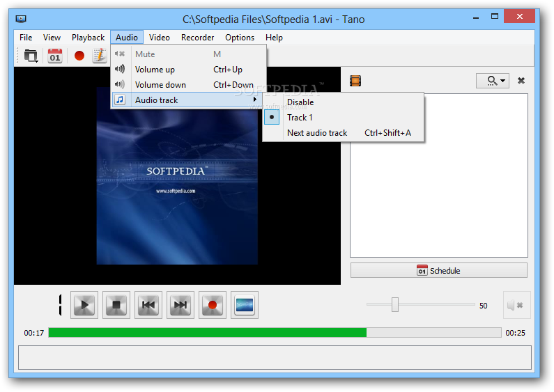Click the Volume down speaker icon
The image size is (554, 392).
click(120, 84)
